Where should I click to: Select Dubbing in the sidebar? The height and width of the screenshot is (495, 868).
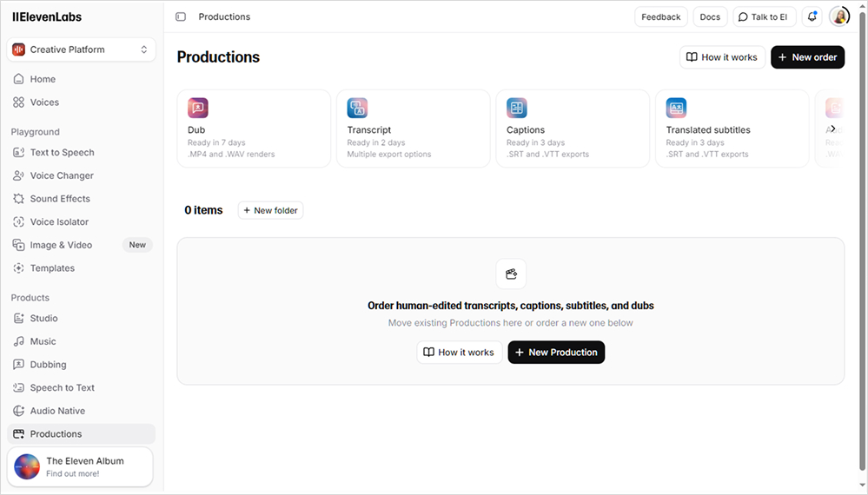click(x=48, y=365)
